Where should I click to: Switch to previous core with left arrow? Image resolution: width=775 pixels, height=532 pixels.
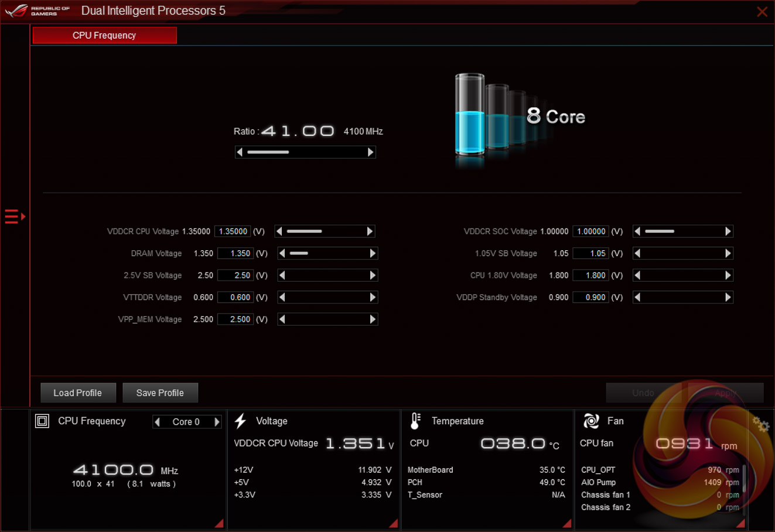157,422
